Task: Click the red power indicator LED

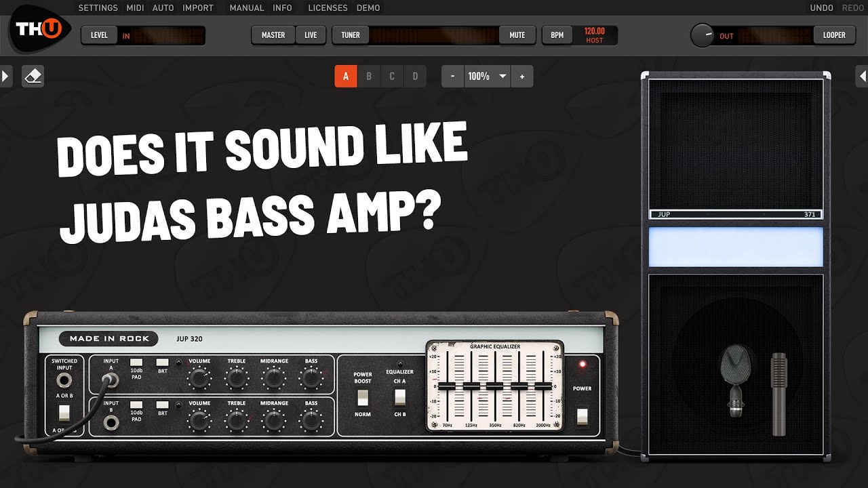Action: (x=582, y=365)
